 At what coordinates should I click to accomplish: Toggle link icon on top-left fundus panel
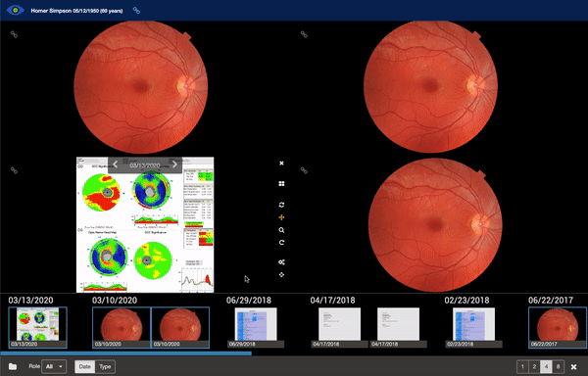click(x=14, y=34)
